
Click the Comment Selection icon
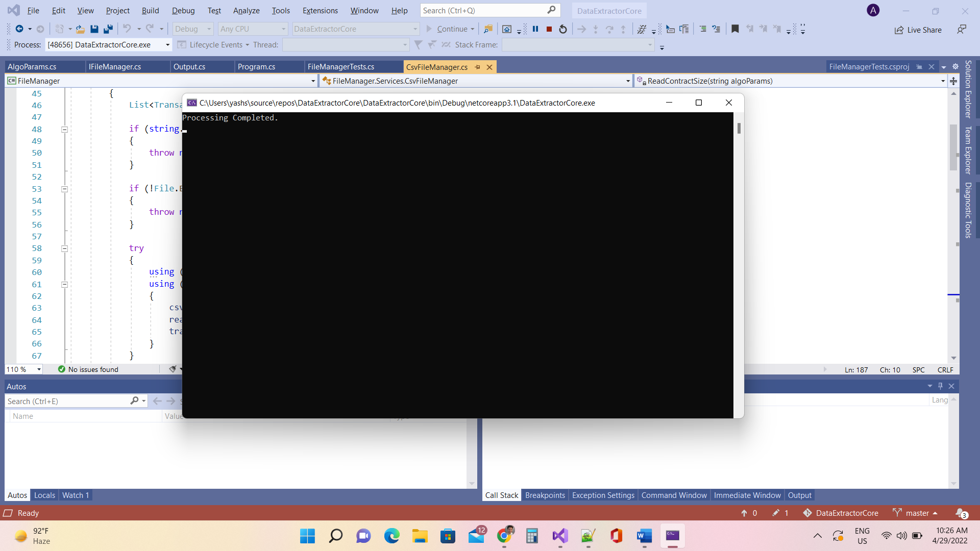pos(703,29)
